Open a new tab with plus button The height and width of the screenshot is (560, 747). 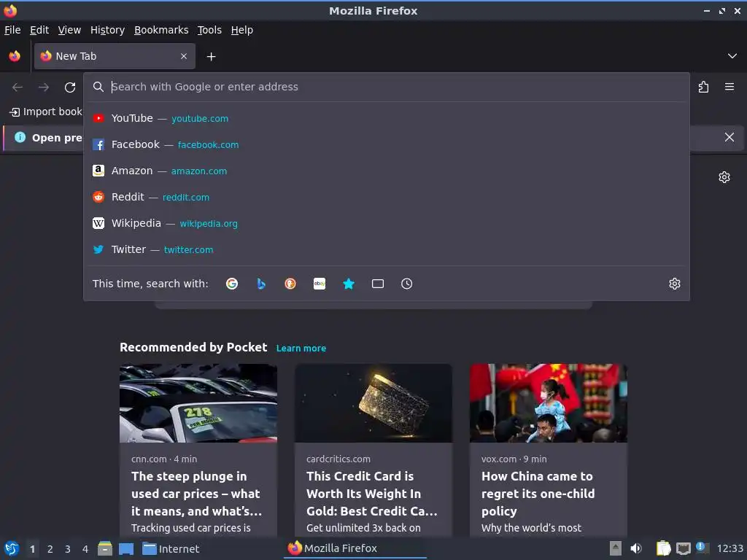point(211,57)
